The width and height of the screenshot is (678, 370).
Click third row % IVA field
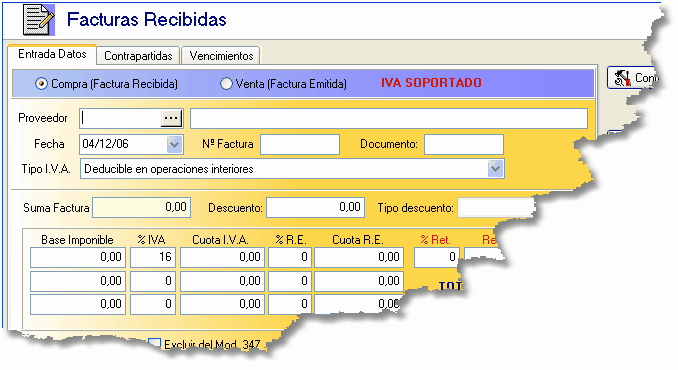pyautogui.click(x=153, y=304)
